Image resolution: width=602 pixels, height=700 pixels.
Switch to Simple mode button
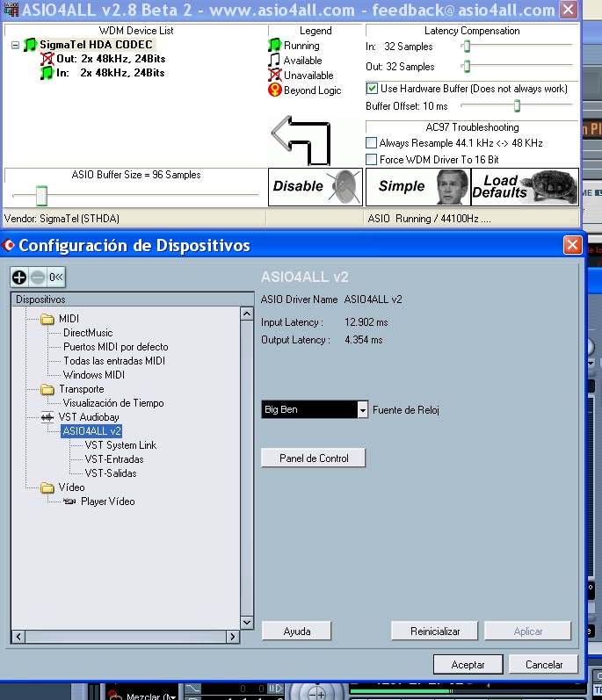[418, 187]
